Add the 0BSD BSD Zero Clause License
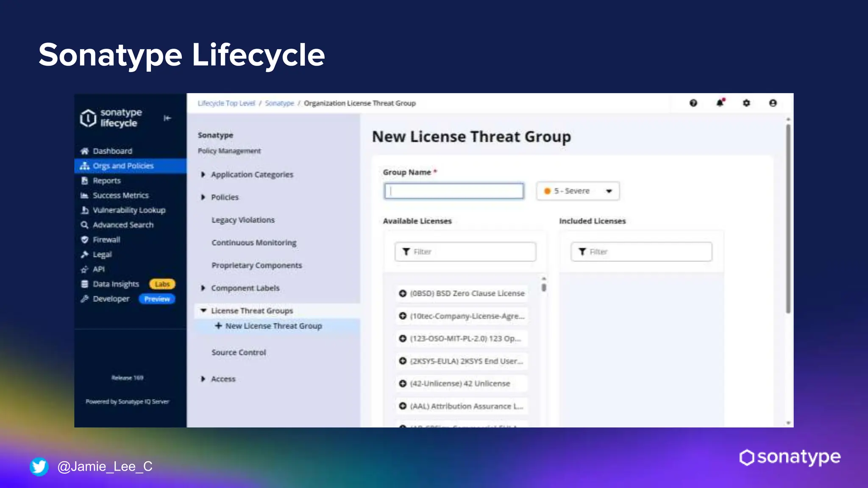The width and height of the screenshot is (868, 488). pos(403,293)
